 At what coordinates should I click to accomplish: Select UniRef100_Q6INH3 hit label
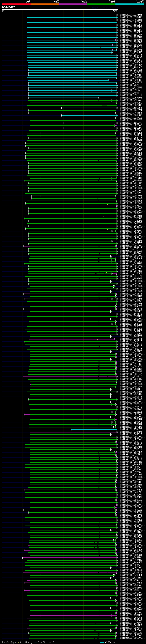pos(131,151)
